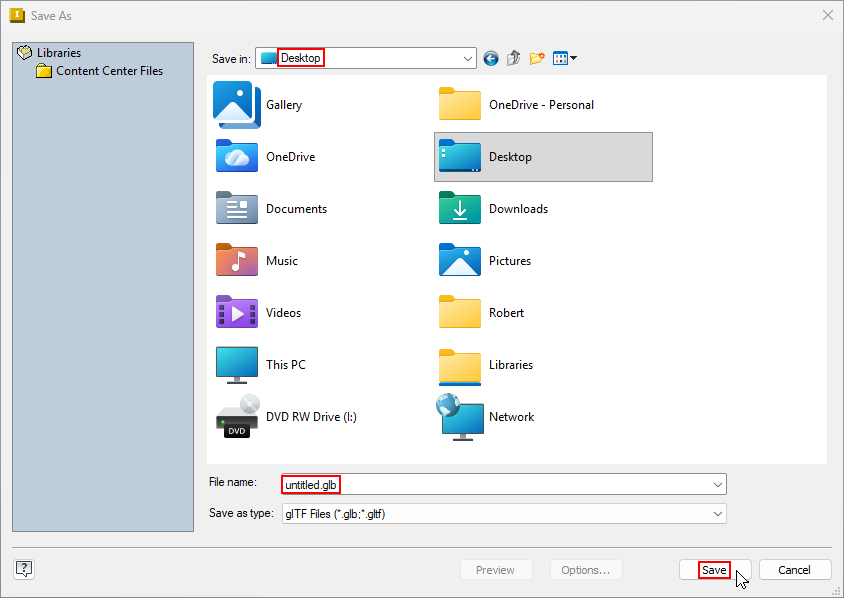The height and width of the screenshot is (598, 844).
Task: Click the Save button
Action: [714, 570]
